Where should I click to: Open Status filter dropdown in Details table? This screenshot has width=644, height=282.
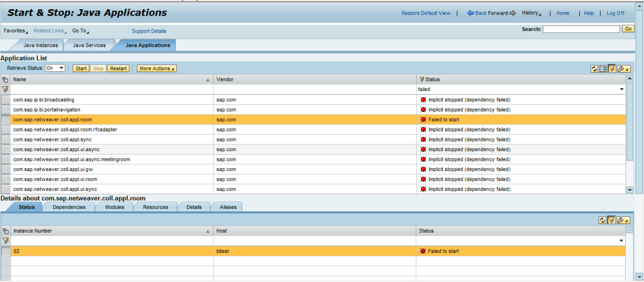coord(621,241)
